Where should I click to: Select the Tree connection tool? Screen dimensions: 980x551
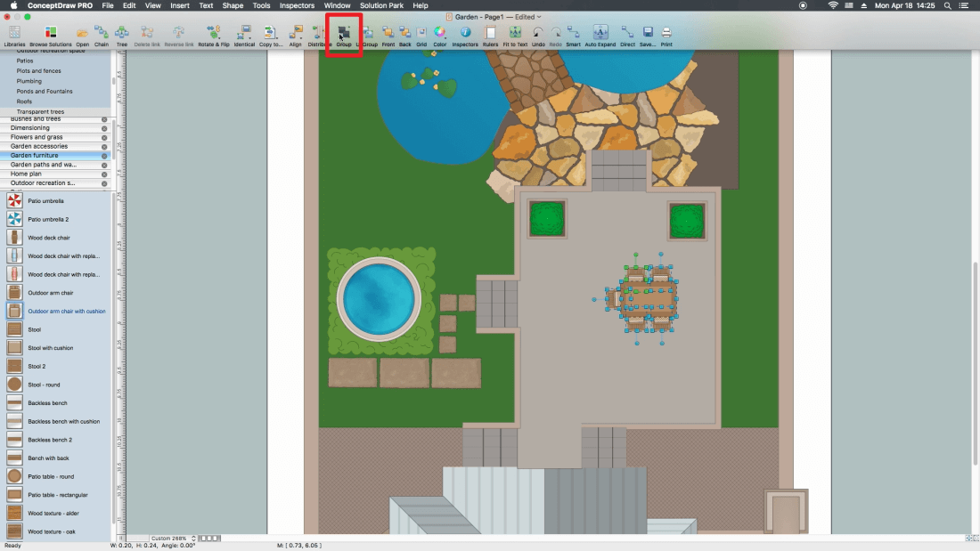click(122, 36)
